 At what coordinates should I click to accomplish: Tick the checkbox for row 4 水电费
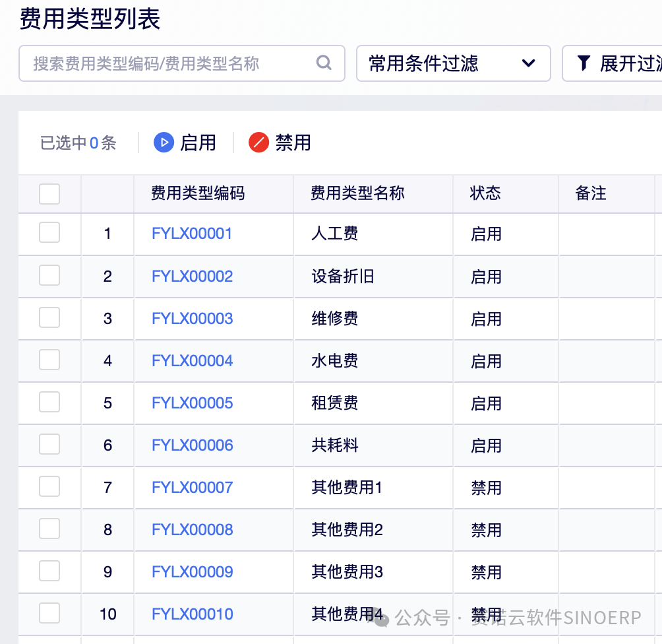pos(49,360)
